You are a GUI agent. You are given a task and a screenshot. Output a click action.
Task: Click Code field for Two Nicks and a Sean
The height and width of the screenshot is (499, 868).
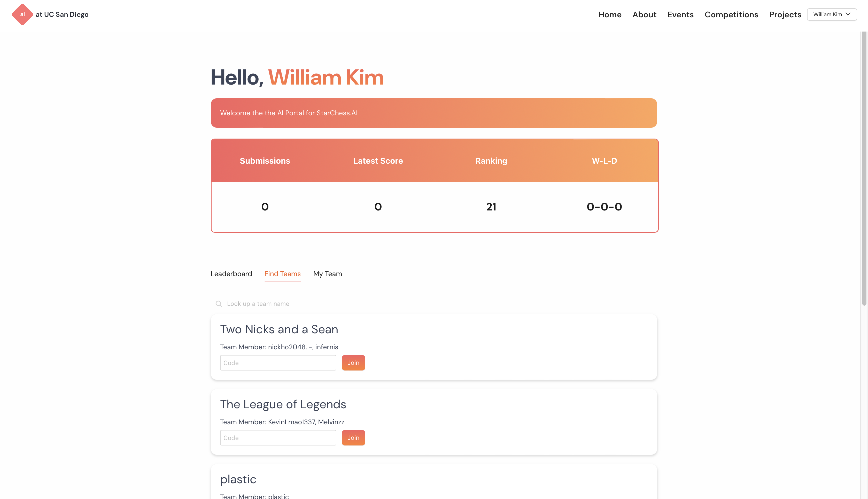coord(278,362)
